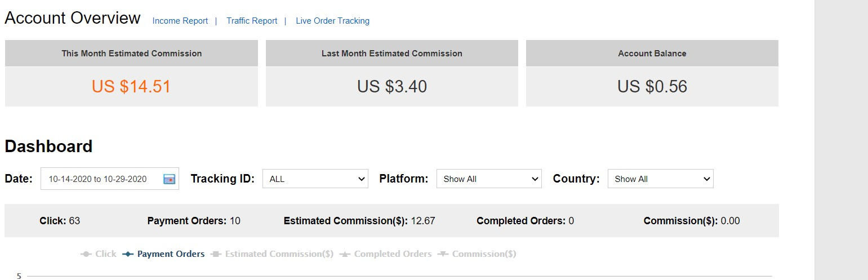868x280 pixels.
Task: Open the Platform Show All dropdown
Action: 488,179
